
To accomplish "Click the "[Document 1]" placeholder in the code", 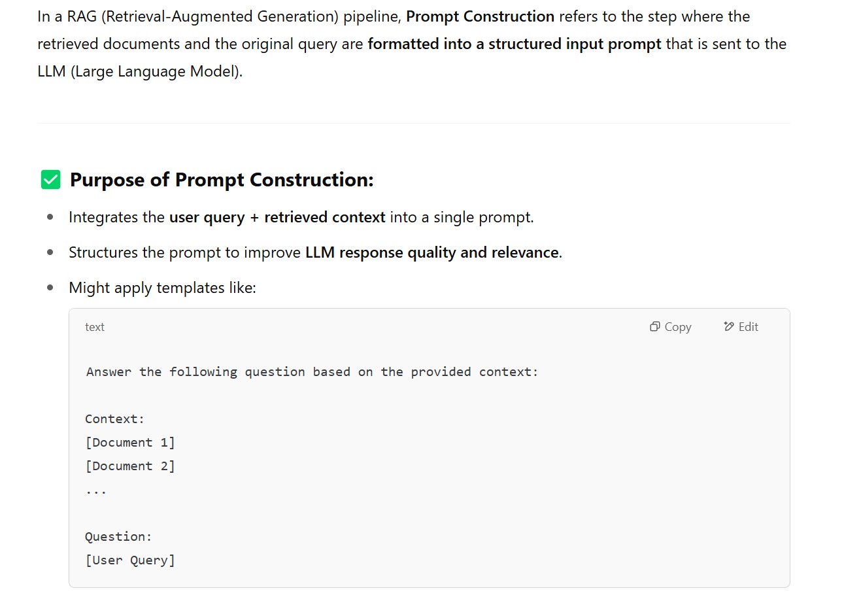I will click(130, 443).
